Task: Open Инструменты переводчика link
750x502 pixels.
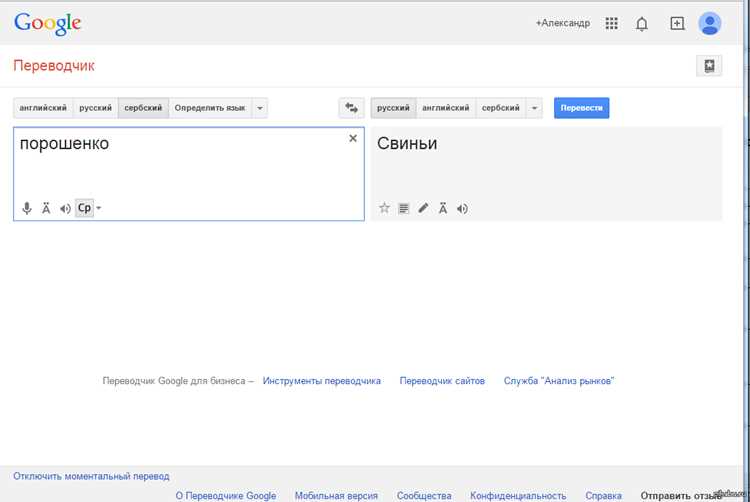Action: click(321, 381)
